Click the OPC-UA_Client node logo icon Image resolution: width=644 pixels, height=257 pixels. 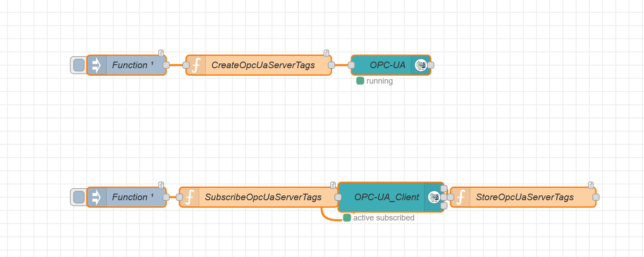coord(434,197)
